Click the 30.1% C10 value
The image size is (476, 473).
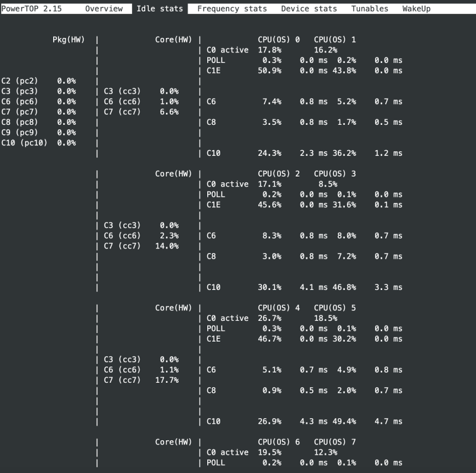pos(270,287)
